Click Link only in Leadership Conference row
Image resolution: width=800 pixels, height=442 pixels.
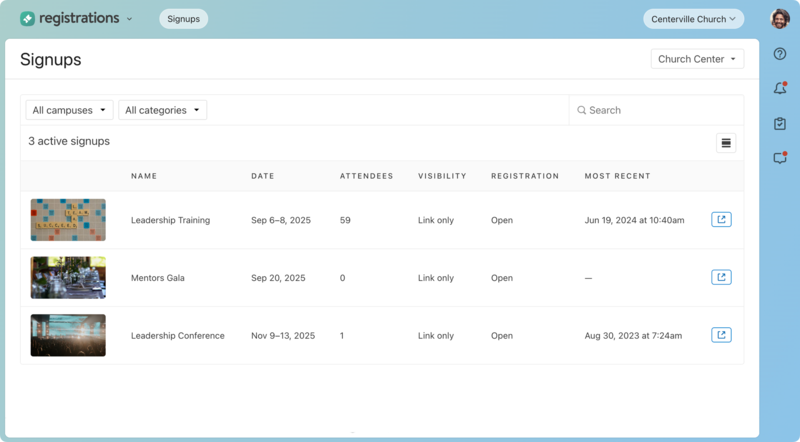[436, 335]
